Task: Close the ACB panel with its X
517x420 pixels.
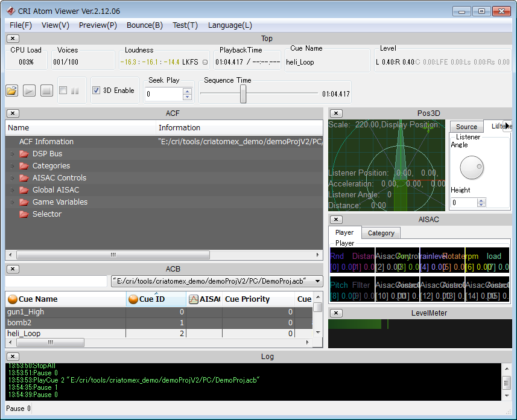Action: click(x=13, y=269)
